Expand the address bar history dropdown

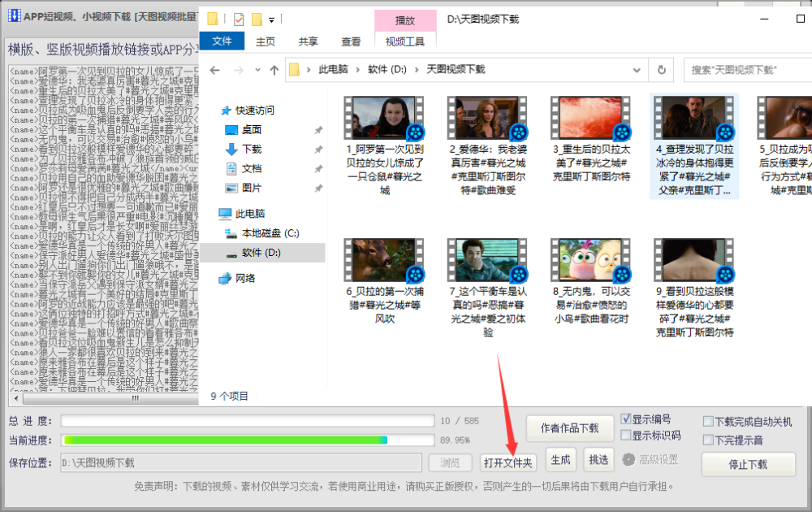point(637,70)
